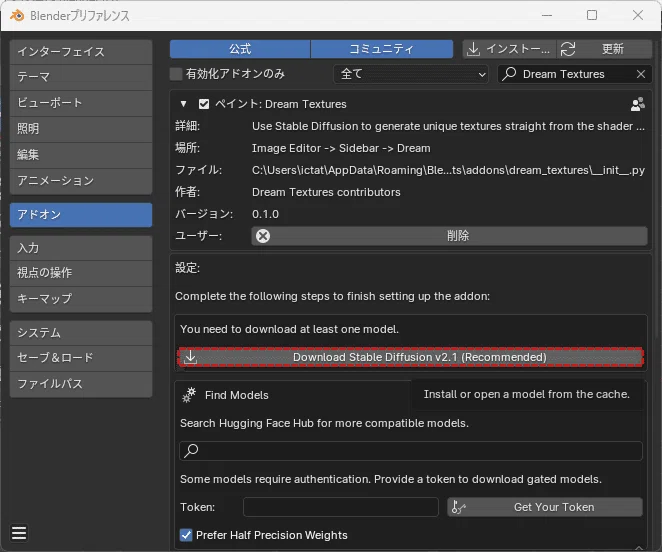Click the Blender logo icon in title bar
Screen dimensions: 662x552
[17, 16]
